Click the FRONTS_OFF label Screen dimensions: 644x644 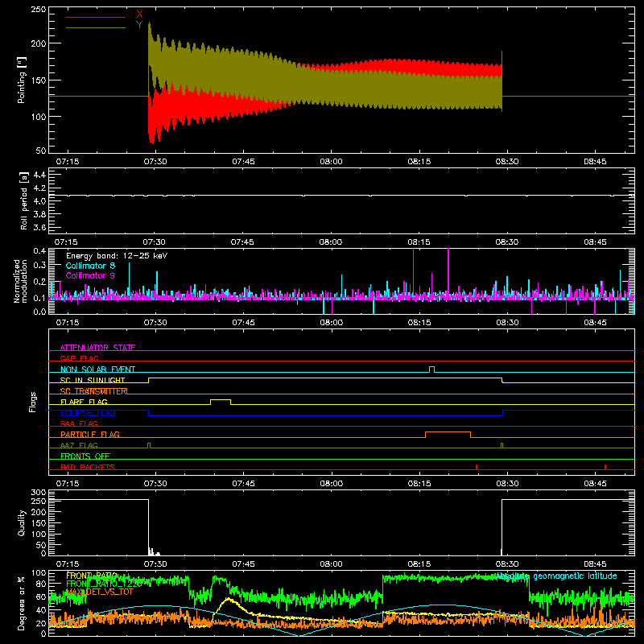coord(85,456)
